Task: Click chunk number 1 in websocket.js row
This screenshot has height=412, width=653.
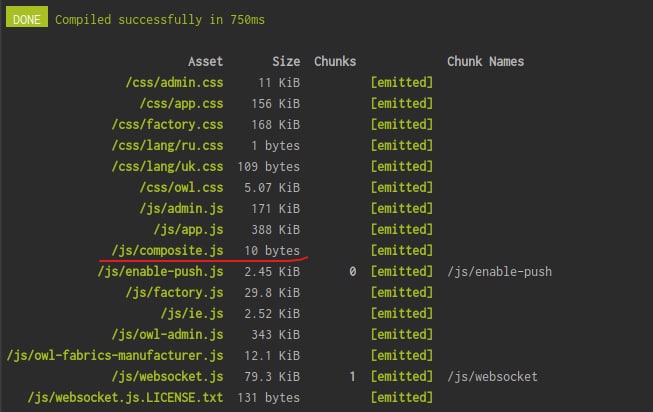Action: 353,377
